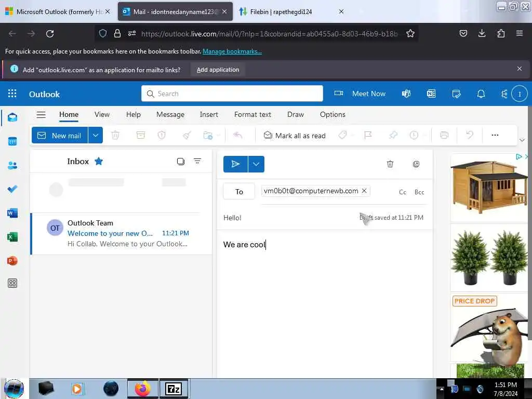The width and height of the screenshot is (532, 399).
Task: Expand the New mail dropdown arrow
Action: coord(96,136)
